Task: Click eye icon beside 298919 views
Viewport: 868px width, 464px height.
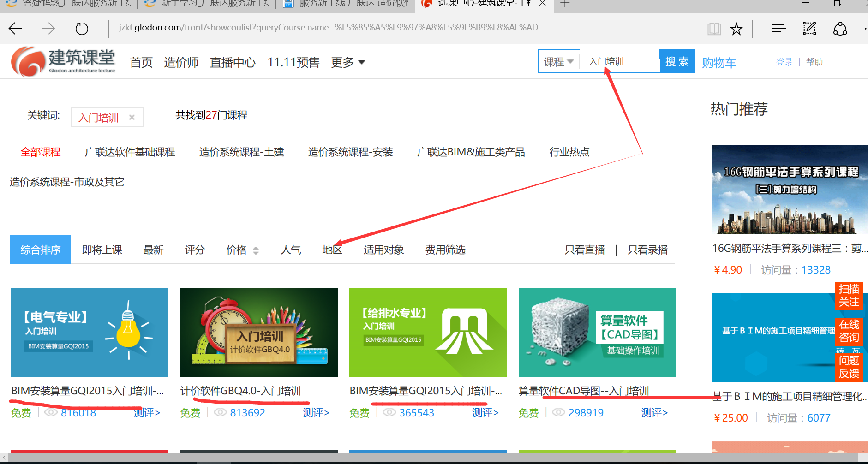Action: click(x=559, y=412)
